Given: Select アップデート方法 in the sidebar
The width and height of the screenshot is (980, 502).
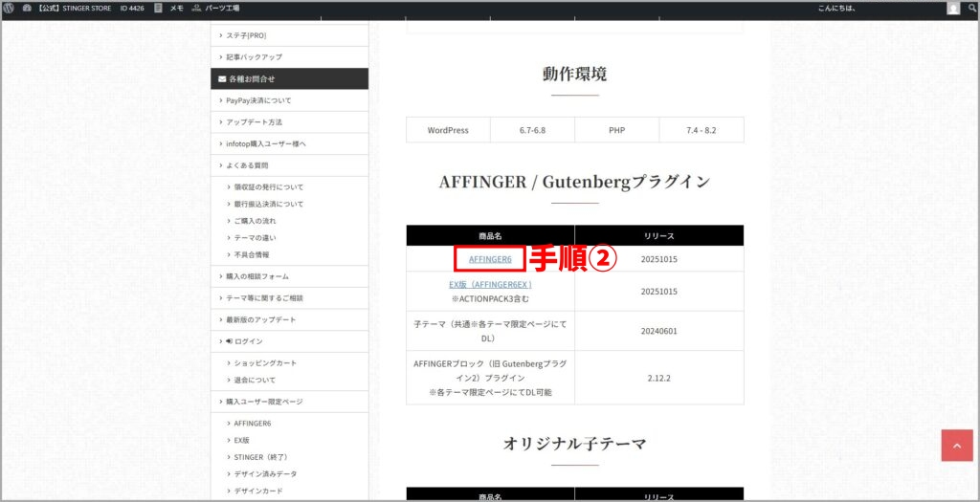Looking at the screenshot, I should pos(254,122).
